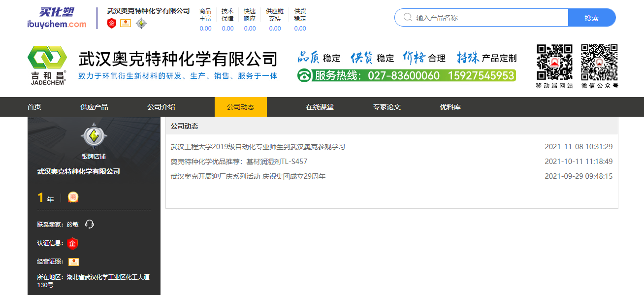Select the highlighted 公司动态 nav tab
The image size is (644, 295).
(241, 107)
